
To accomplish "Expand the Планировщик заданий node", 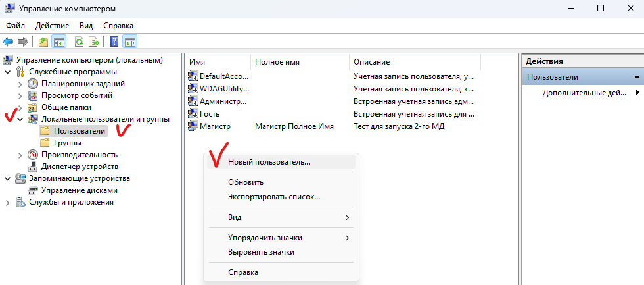I will pos(20,84).
